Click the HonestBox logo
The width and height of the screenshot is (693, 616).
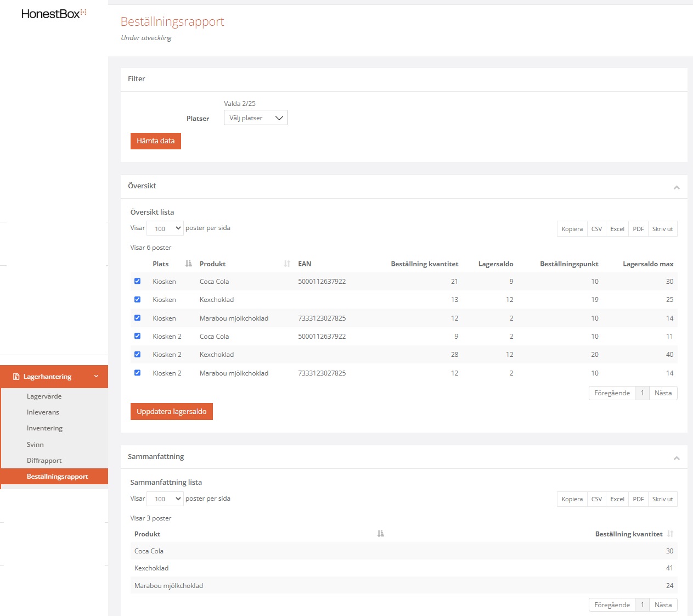(x=54, y=14)
